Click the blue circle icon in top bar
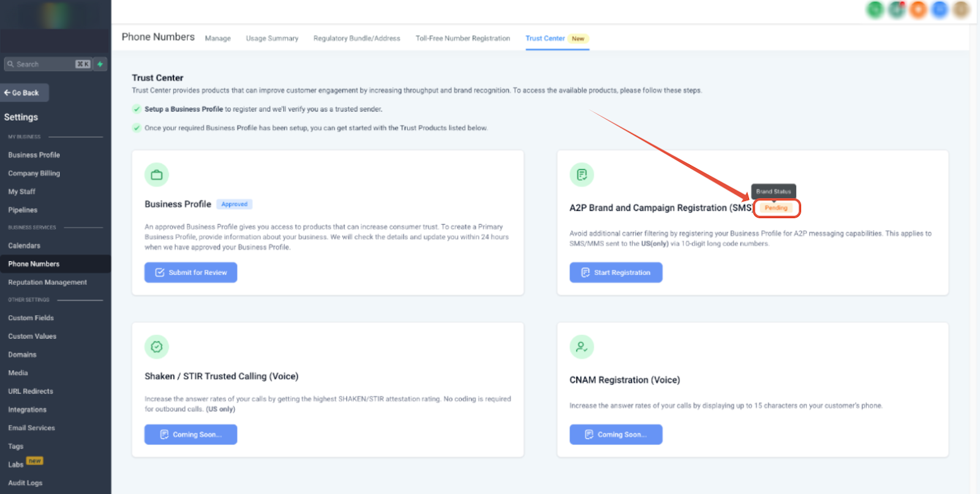 point(940,9)
